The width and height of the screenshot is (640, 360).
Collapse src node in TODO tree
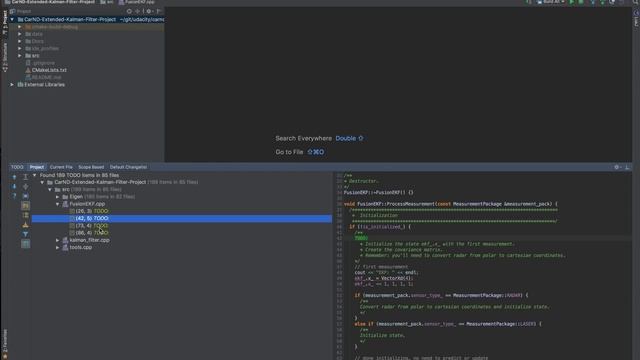click(50, 189)
